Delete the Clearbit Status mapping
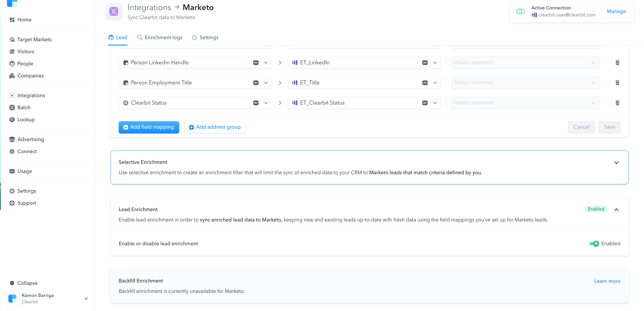644x311 pixels. (x=618, y=103)
